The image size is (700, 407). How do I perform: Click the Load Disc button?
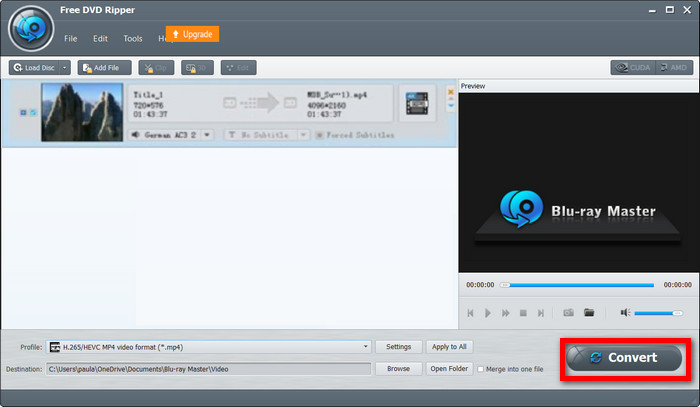point(34,68)
